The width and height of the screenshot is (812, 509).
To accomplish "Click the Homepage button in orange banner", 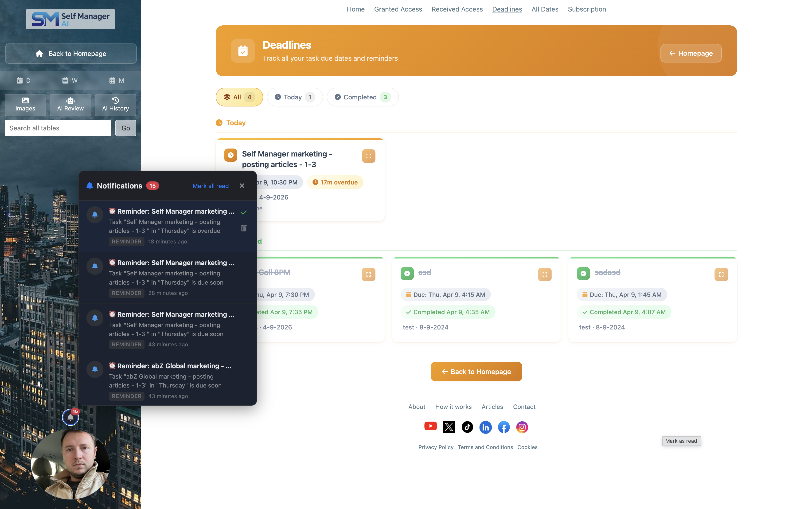I will click(x=691, y=53).
